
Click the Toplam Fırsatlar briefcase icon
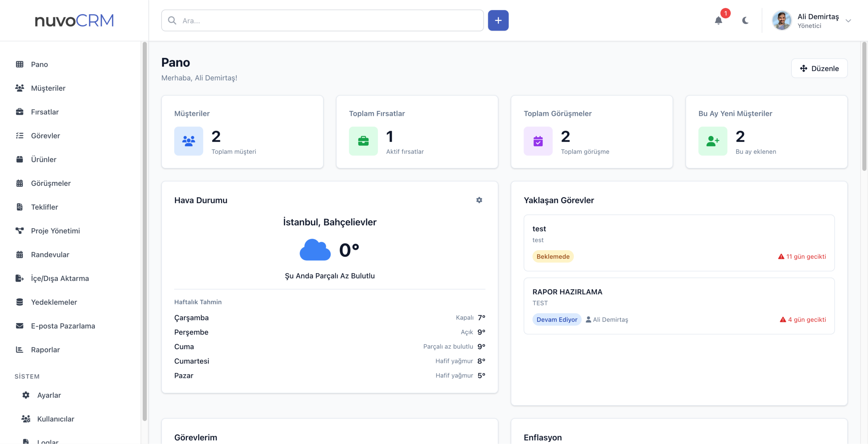click(363, 141)
